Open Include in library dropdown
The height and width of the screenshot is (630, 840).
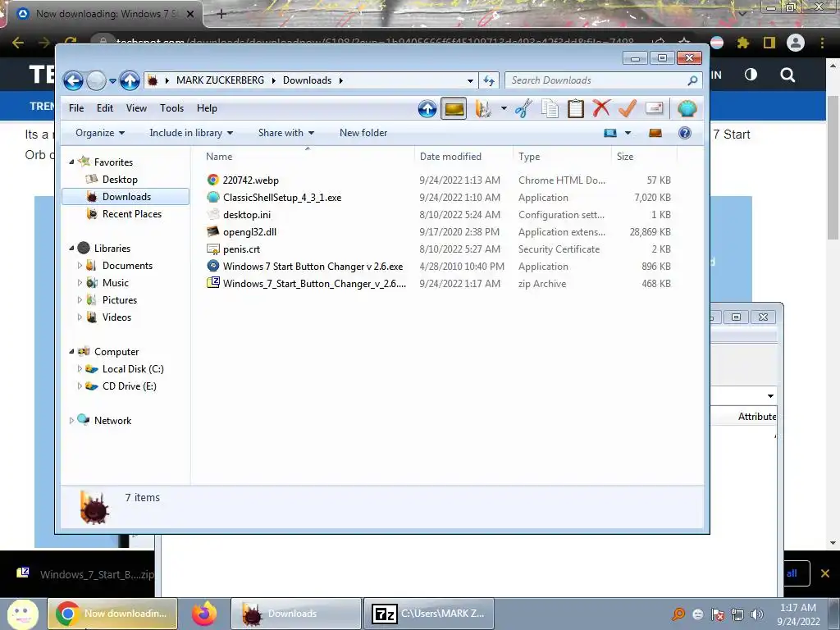(x=191, y=133)
